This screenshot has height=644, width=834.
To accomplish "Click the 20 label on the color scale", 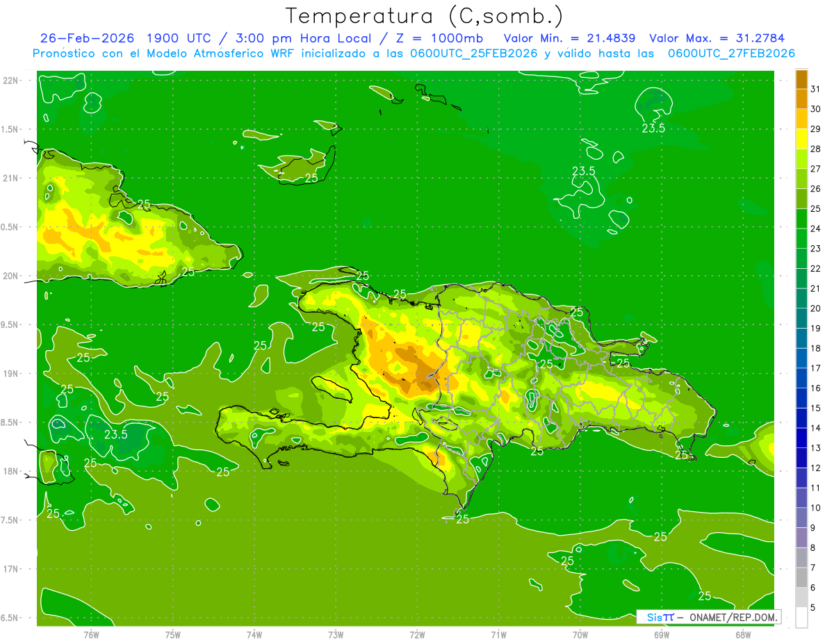I will coord(815,308).
